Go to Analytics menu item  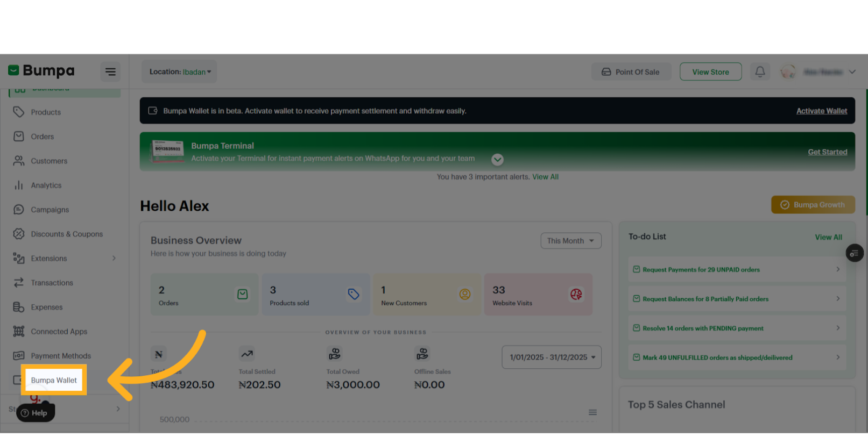46,185
